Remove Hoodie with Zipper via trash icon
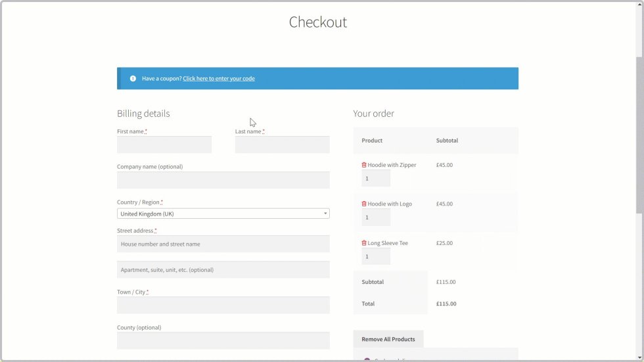The width and height of the screenshot is (644, 362). [364, 165]
